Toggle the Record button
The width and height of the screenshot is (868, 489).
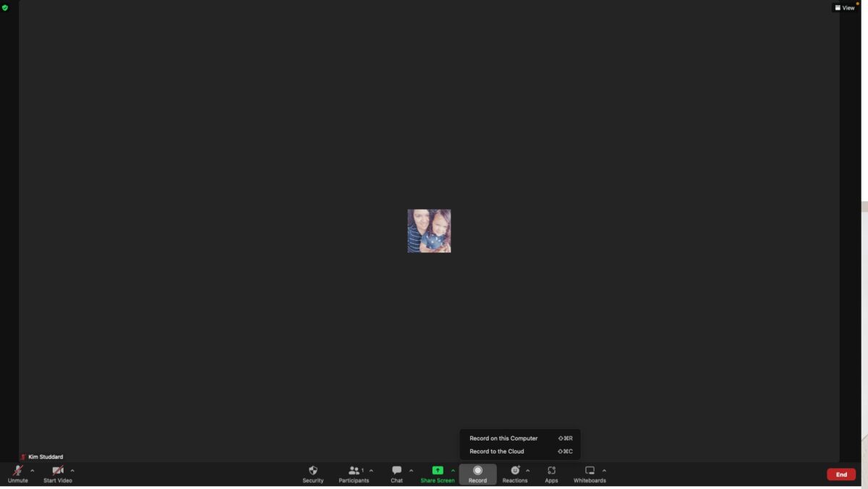[x=477, y=471]
